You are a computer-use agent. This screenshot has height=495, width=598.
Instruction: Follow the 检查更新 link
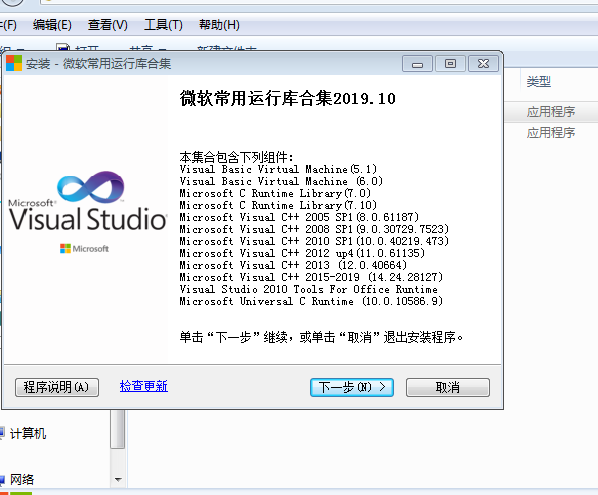tap(144, 386)
